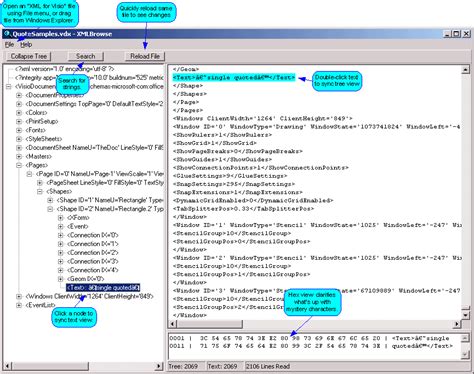This screenshot has width=474, height=374.
Task: Select the xml version declaration tree row
Action: click(x=64, y=69)
